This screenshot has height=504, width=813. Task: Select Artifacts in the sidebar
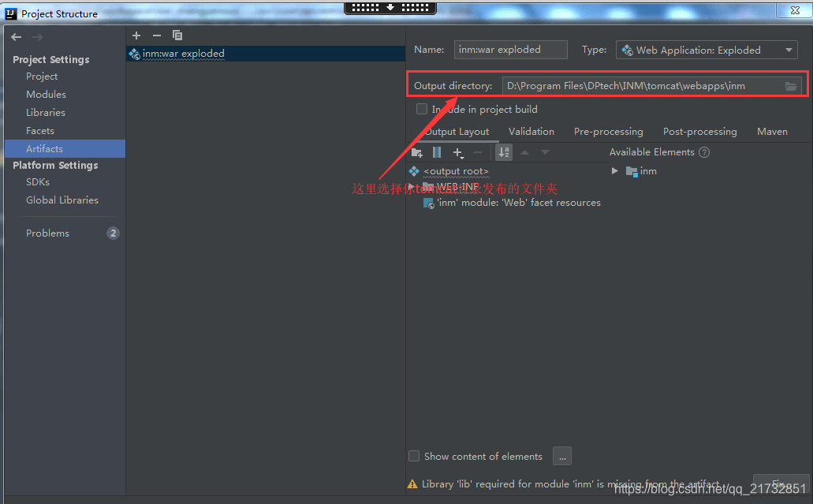[x=65, y=148]
